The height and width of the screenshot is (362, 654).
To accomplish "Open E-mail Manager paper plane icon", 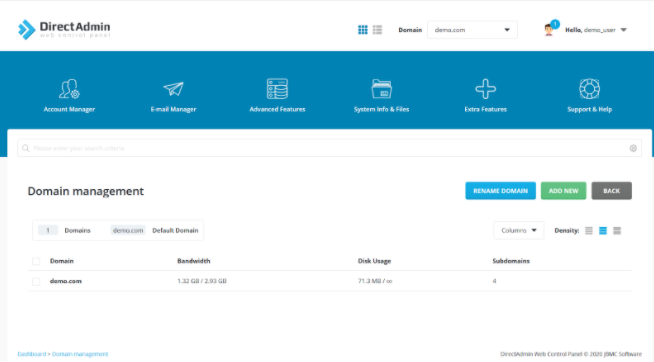I will pos(174,89).
